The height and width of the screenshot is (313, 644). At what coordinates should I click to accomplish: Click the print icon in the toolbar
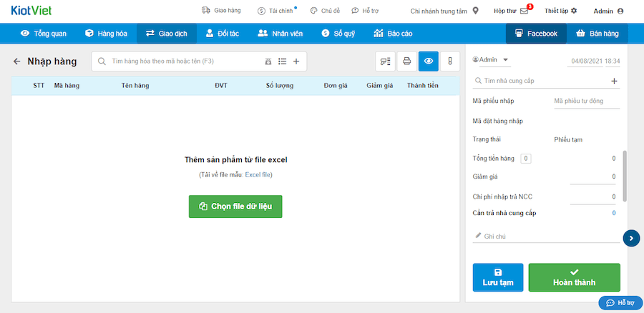click(x=407, y=61)
